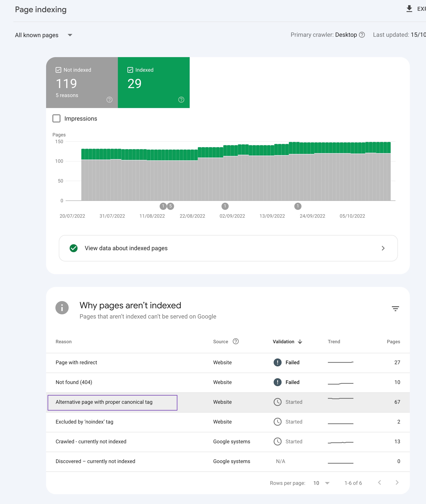Open Primary crawler help icon
Viewport: 426px width, 504px height.
click(362, 35)
